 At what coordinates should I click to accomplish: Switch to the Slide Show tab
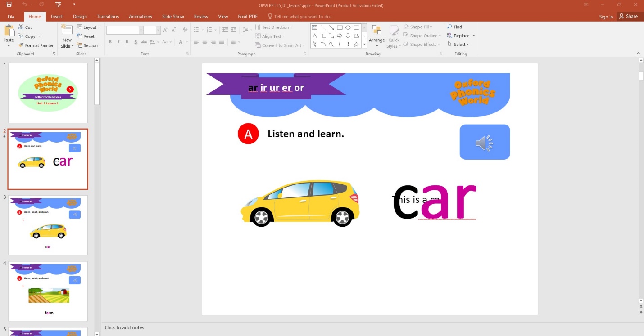pyautogui.click(x=173, y=16)
